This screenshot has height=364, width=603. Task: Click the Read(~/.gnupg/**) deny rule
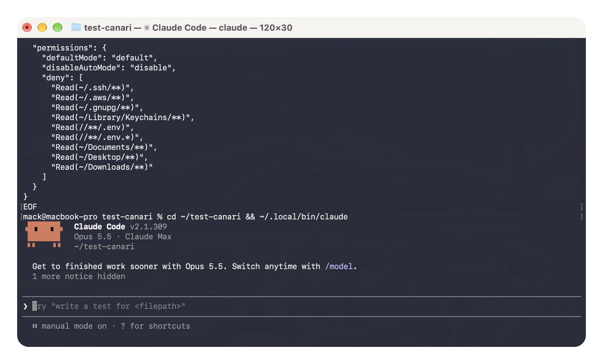click(97, 107)
